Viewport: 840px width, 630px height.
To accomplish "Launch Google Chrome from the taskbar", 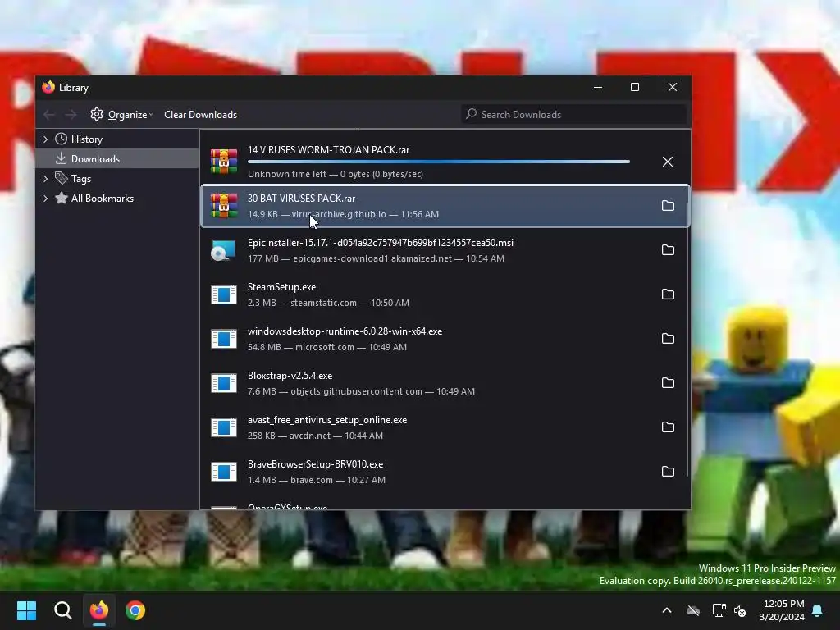I will point(135,610).
